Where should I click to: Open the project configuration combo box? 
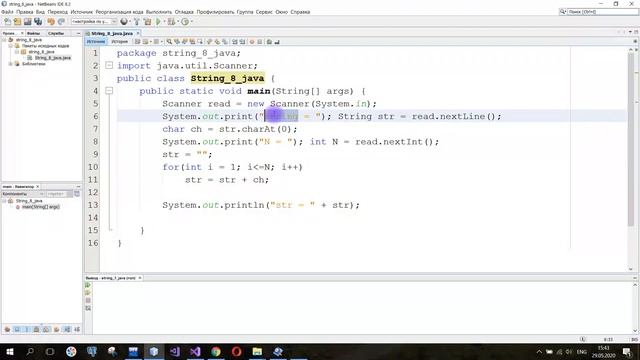click(94, 22)
